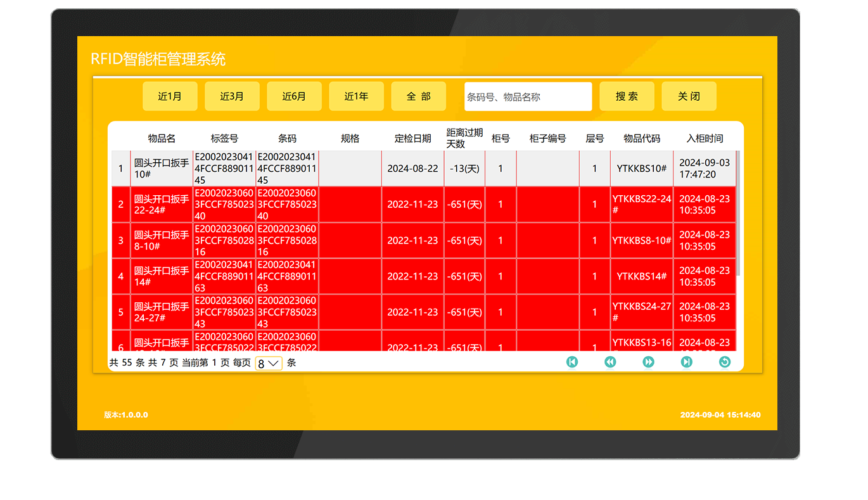Click the refresh list icon
This screenshot has width=868, height=500.
pyautogui.click(x=725, y=362)
